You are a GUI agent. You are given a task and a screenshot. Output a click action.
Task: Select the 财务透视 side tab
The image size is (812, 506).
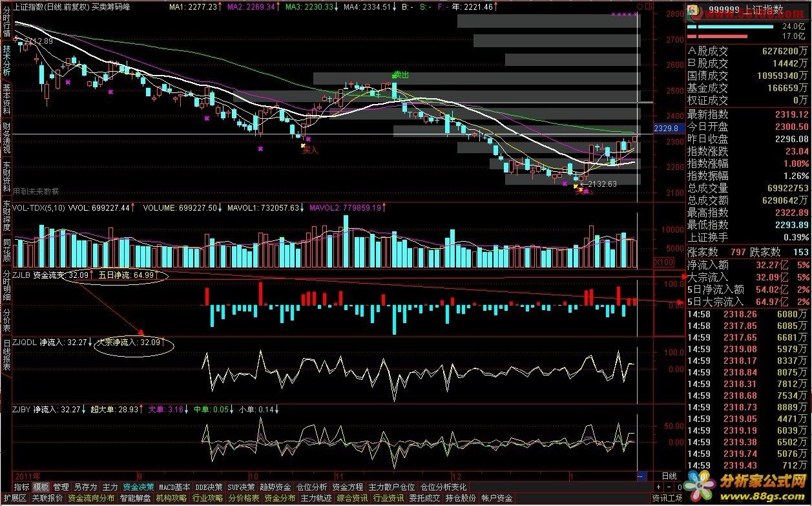point(6,138)
